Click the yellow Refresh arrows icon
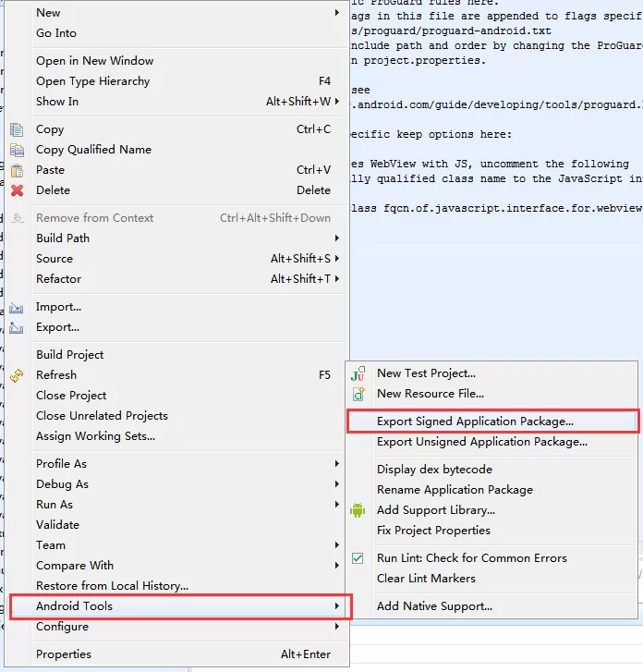The width and height of the screenshot is (643, 672). click(x=17, y=375)
